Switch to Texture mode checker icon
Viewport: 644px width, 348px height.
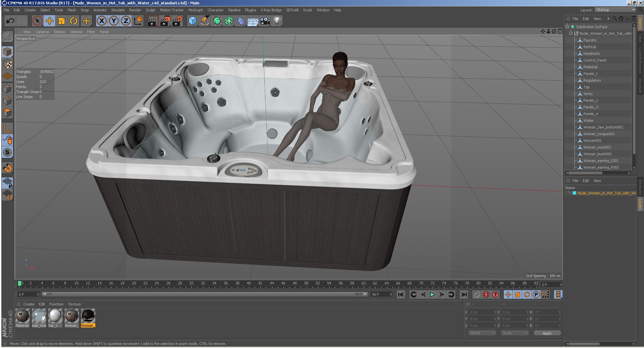pyautogui.click(x=7, y=64)
